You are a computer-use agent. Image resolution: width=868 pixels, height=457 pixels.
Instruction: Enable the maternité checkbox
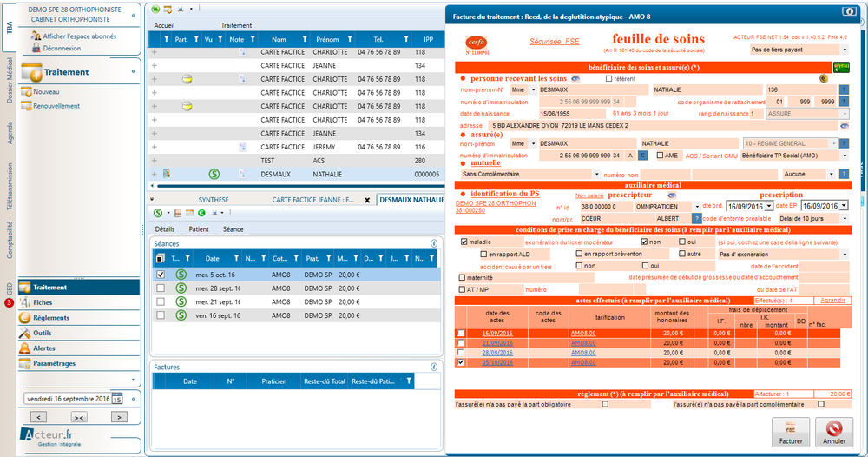462,277
